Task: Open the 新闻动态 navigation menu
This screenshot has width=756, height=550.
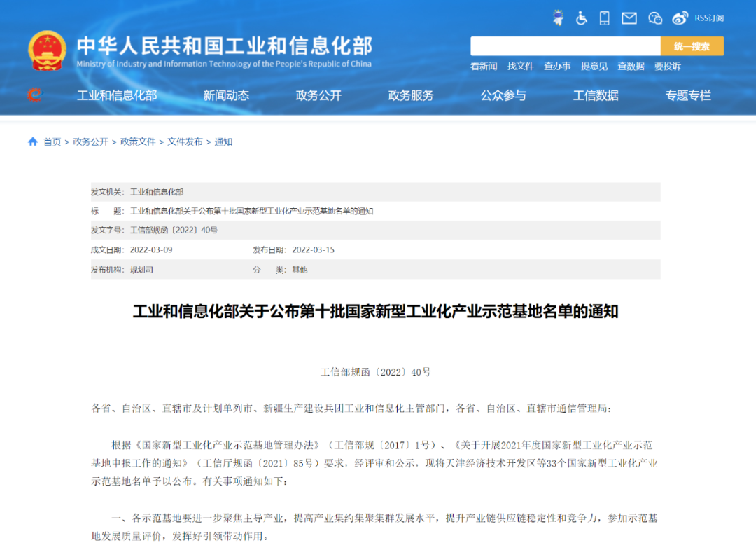Action: pyautogui.click(x=225, y=95)
